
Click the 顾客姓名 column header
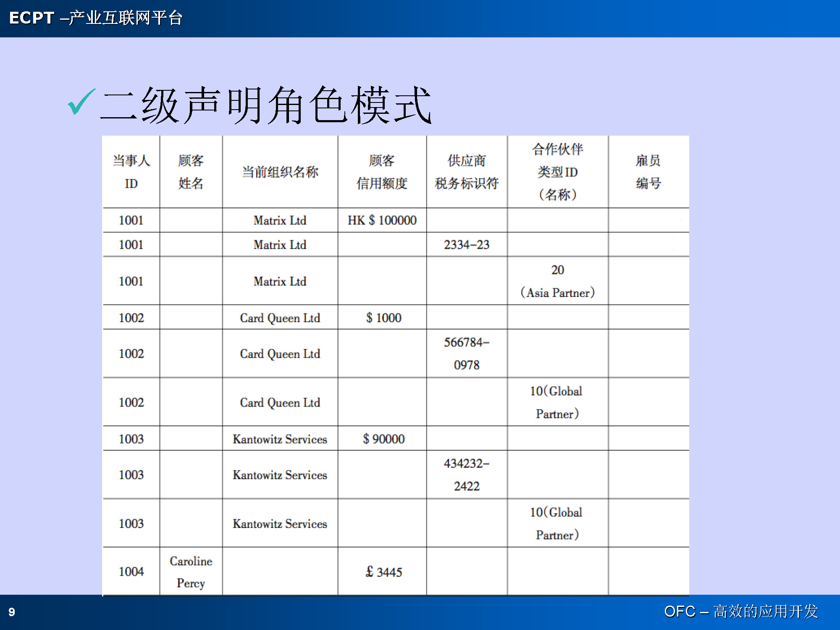pos(191,172)
